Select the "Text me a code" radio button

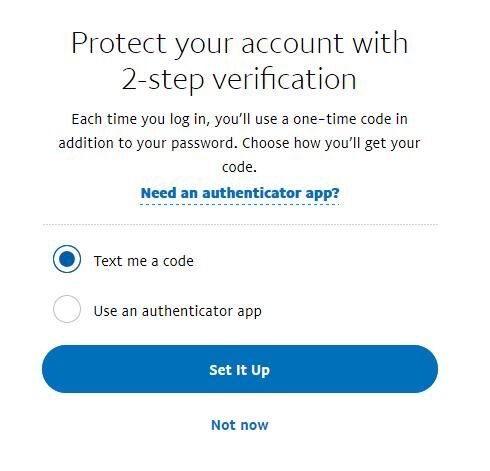[67, 259]
